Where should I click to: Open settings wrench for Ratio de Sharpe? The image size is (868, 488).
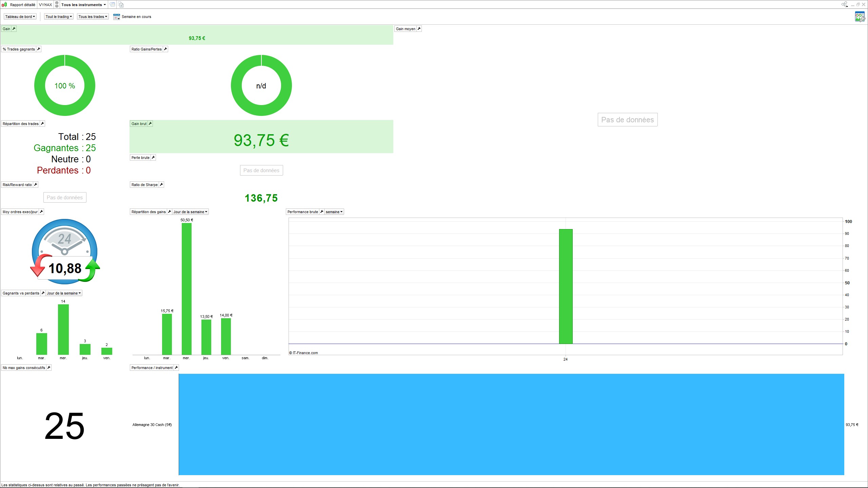161,185
